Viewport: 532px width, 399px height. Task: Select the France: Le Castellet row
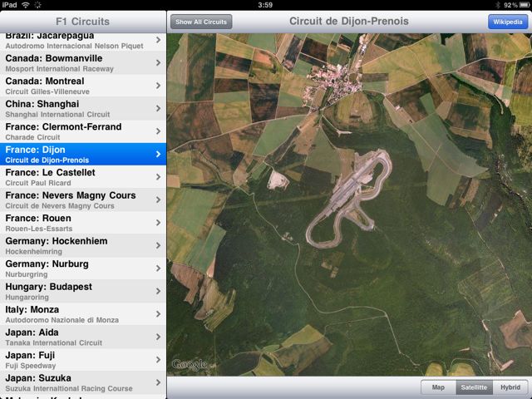click(x=83, y=177)
